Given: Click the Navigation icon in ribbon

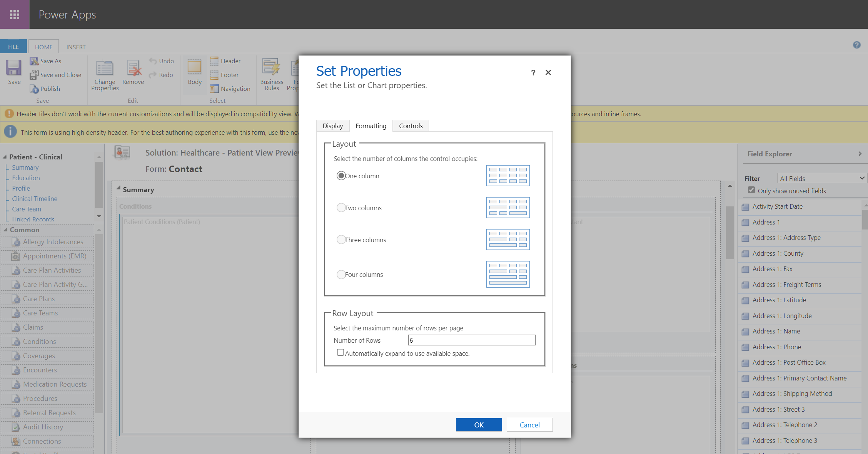Looking at the screenshot, I should pos(214,89).
